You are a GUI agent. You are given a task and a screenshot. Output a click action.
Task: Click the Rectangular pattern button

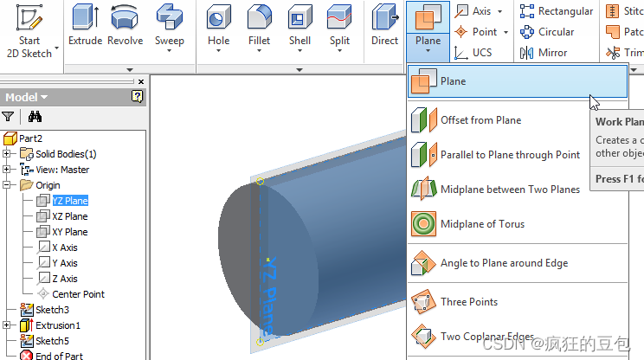click(x=557, y=11)
